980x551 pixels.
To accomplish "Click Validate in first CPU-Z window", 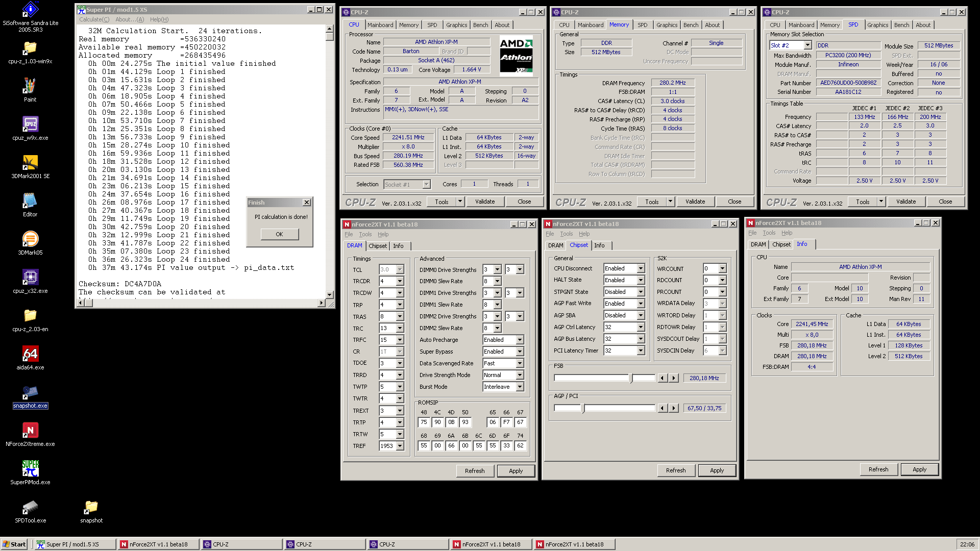I will pyautogui.click(x=485, y=202).
